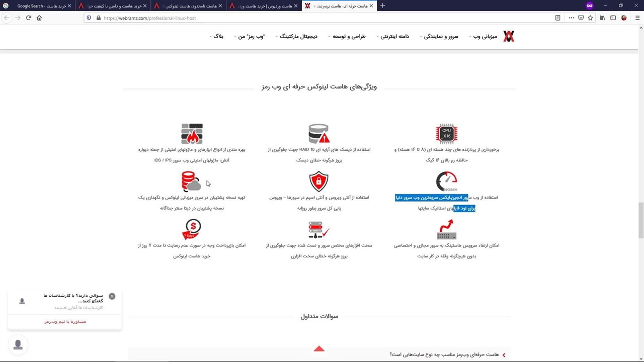Reload the page with browser refresh button
Image resolution: width=644 pixels, height=362 pixels.
pos(29,18)
